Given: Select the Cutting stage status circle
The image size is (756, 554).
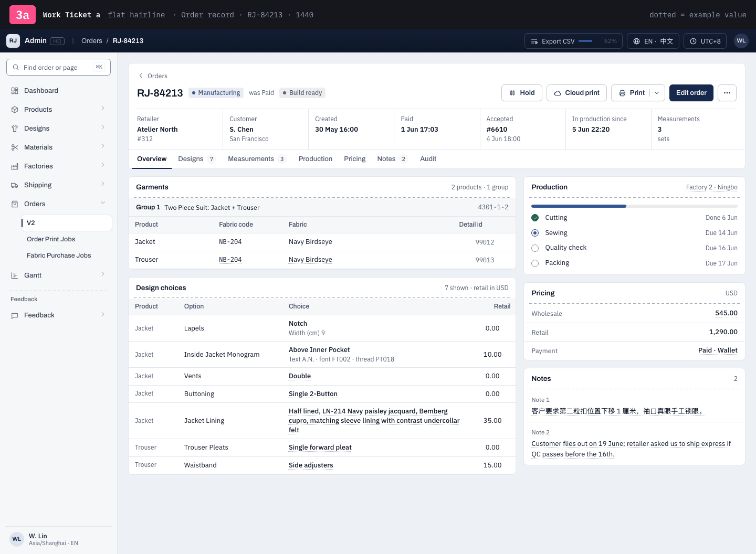Looking at the screenshot, I should [x=535, y=218].
